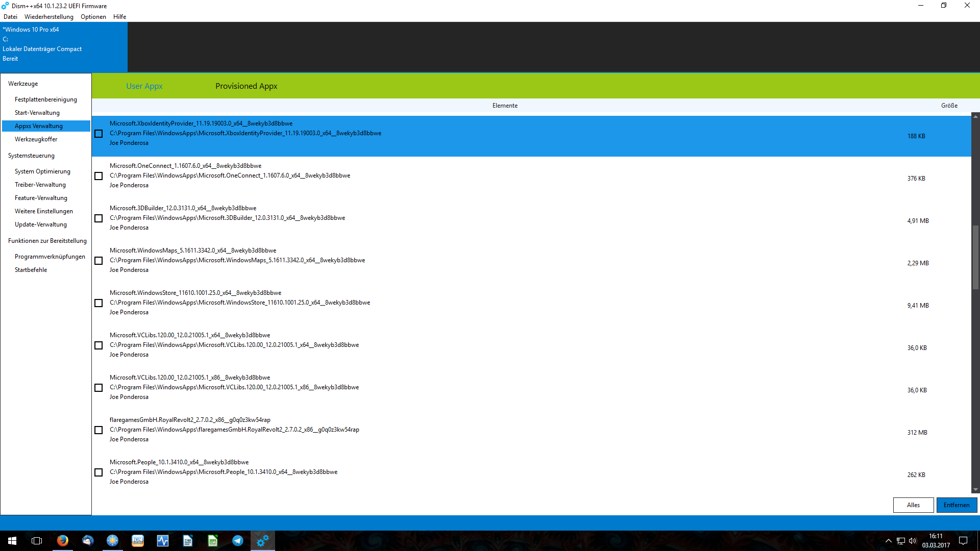
Task: Click the scrollbar down arrow
Action: (975, 490)
